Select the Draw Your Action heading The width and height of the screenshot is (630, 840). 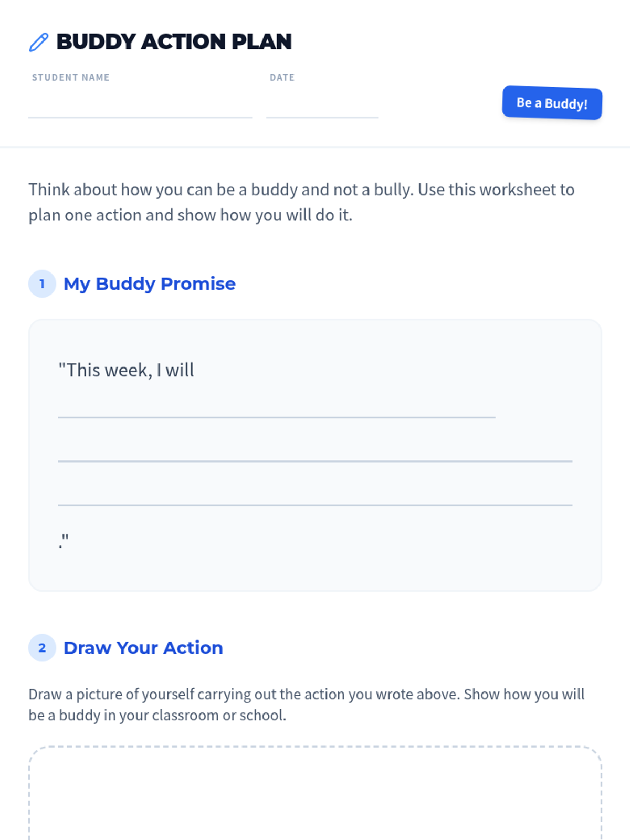click(x=143, y=648)
